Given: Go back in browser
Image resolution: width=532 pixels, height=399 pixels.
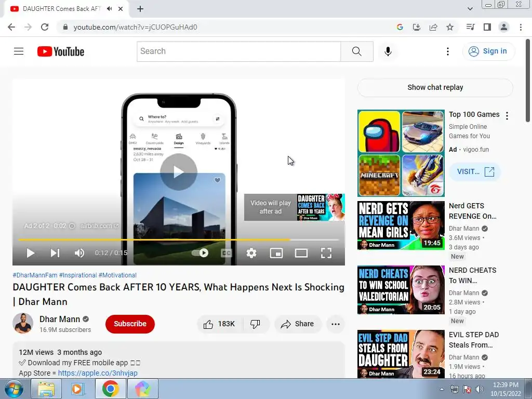Looking at the screenshot, I should 11,27.
